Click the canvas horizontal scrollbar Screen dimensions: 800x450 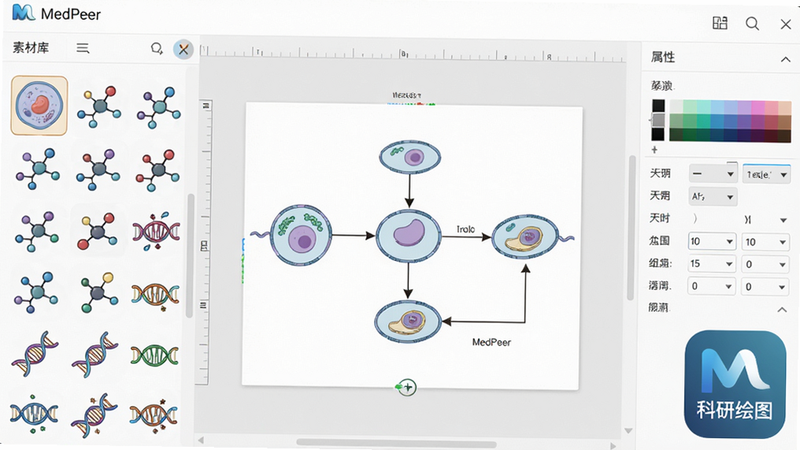click(x=396, y=443)
